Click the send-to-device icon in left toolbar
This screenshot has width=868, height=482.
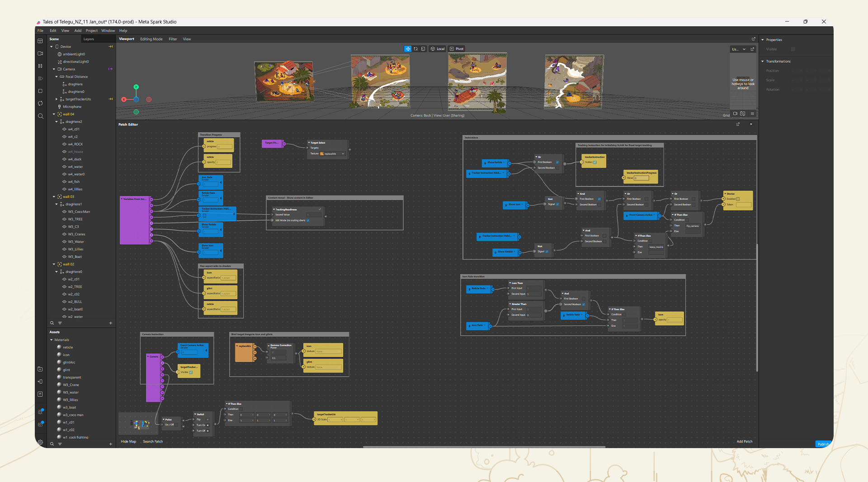40,382
